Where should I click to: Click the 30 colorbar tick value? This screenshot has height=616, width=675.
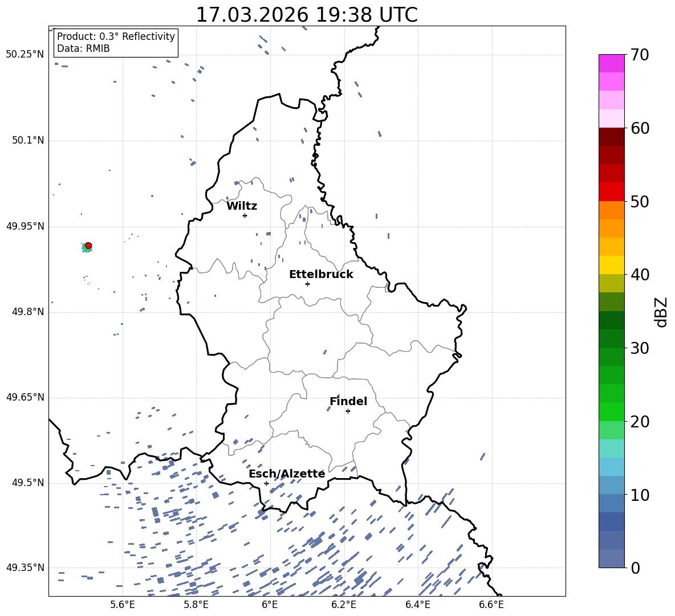(x=640, y=348)
